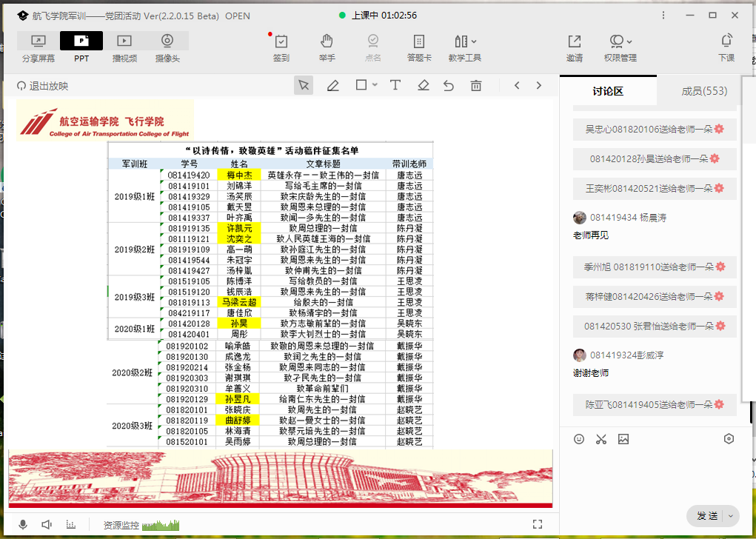Select the text tool

395,86
